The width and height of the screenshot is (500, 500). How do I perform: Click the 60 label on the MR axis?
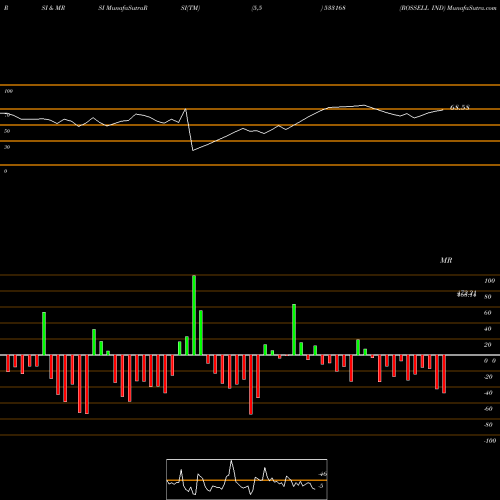[x=488, y=313]
